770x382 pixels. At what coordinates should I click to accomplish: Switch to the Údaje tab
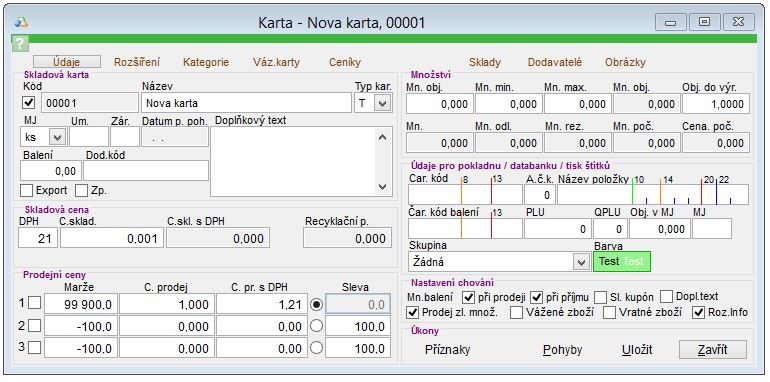67,62
